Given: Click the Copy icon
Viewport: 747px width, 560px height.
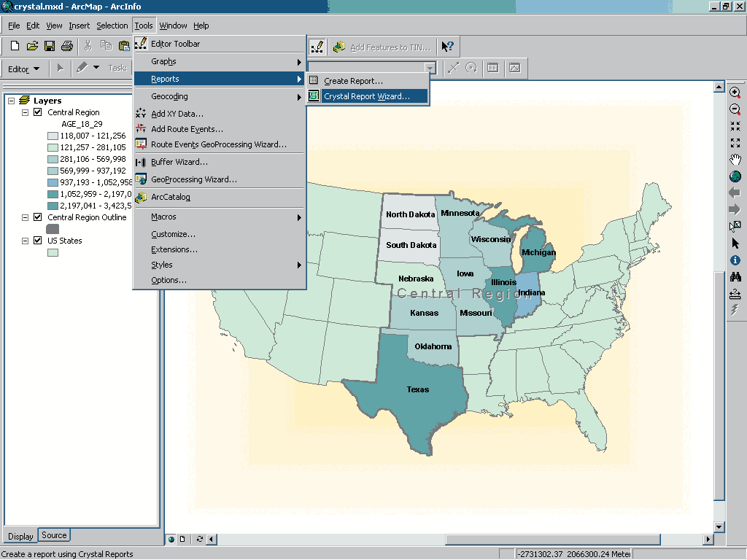Looking at the screenshot, I should click(106, 46).
